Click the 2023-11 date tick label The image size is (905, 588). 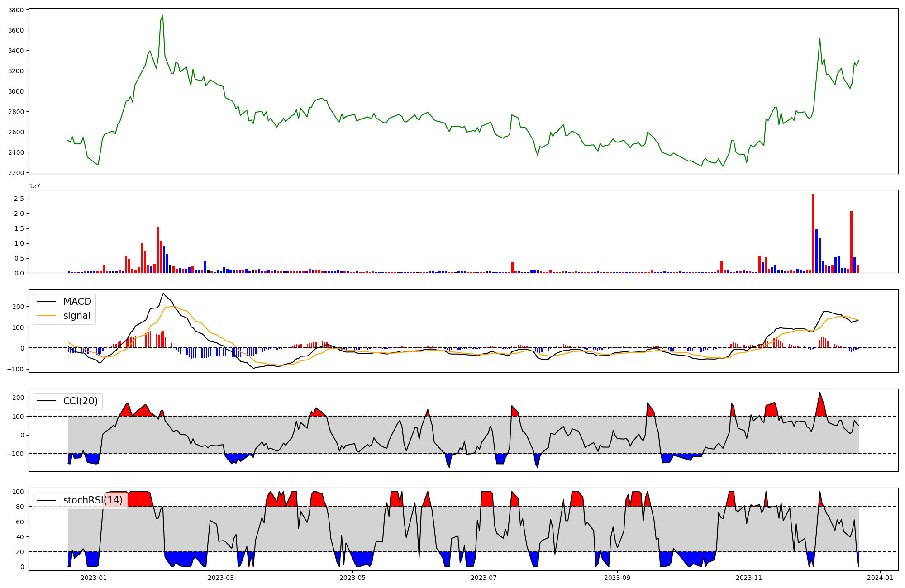tap(749, 578)
